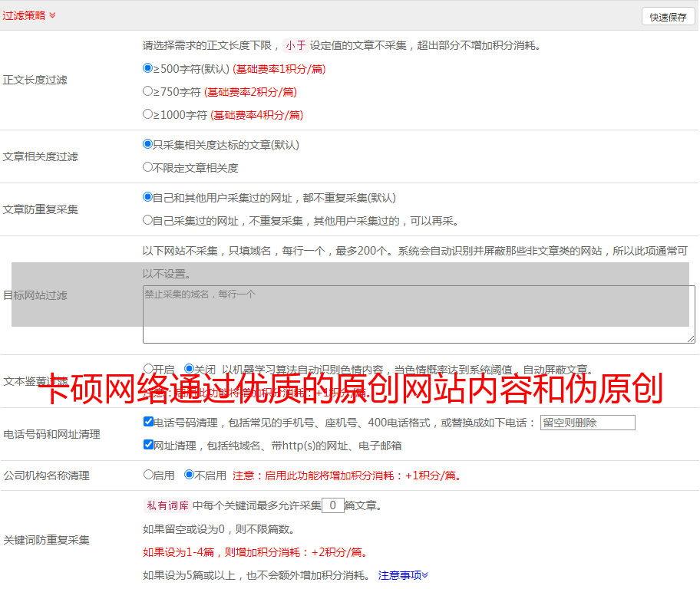
Task: Collapse the 过滤策略 section chevron
Action: click(52, 15)
